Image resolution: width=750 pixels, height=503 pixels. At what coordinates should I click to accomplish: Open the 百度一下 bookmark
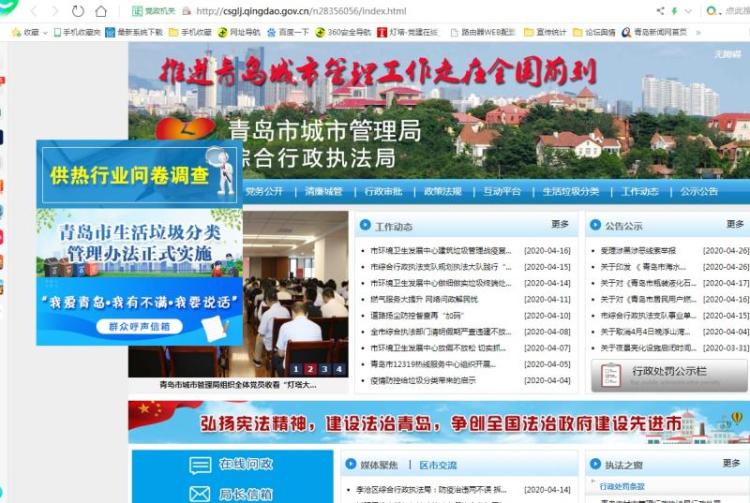click(x=288, y=32)
